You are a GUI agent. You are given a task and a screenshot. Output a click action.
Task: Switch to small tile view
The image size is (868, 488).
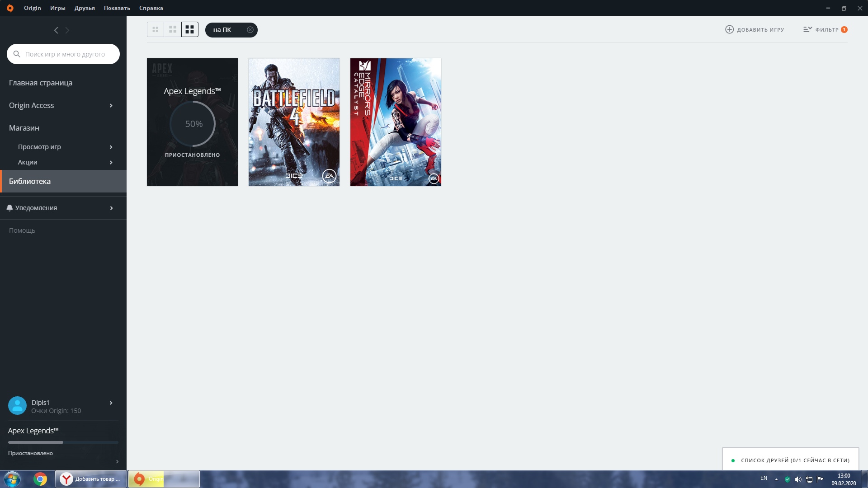tap(155, 30)
